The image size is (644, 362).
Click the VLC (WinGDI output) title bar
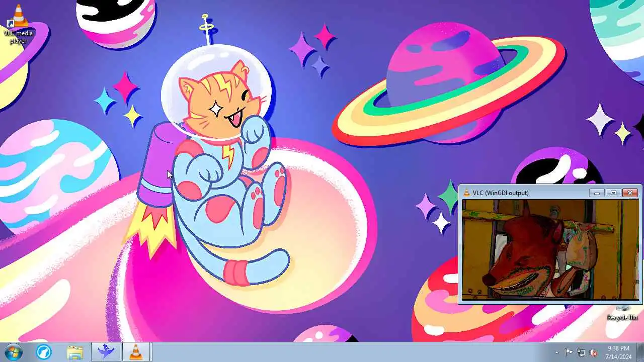pyautogui.click(x=523, y=193)
